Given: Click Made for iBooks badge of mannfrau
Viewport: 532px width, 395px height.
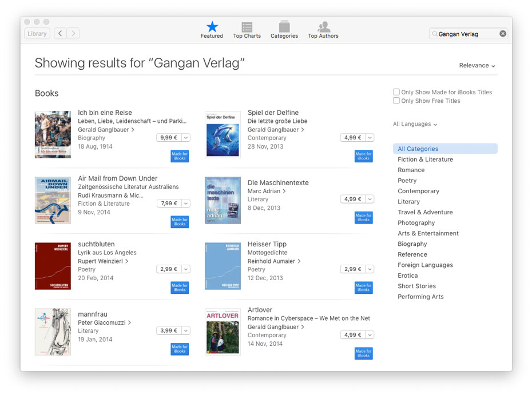Looking at the screenshot, I should [180, 349].
